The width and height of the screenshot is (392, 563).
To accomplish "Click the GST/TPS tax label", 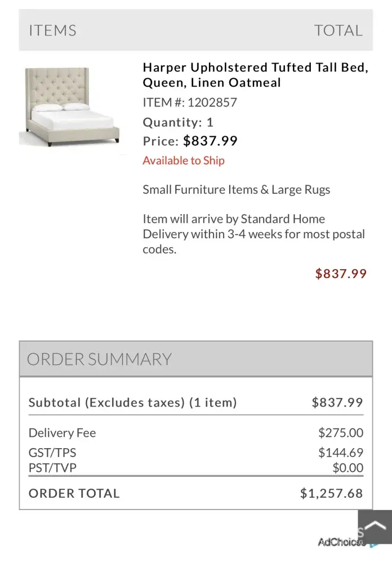I will click(x=52, y=453).
